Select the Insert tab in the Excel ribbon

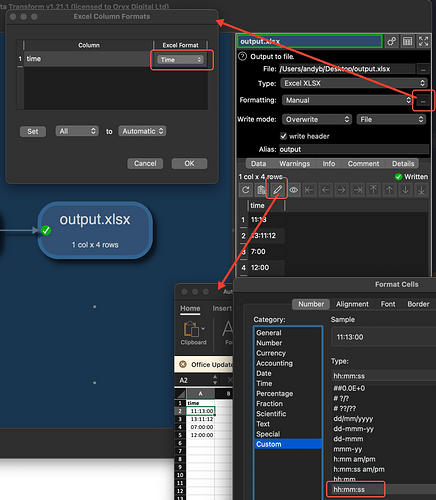tap(222, 308)
